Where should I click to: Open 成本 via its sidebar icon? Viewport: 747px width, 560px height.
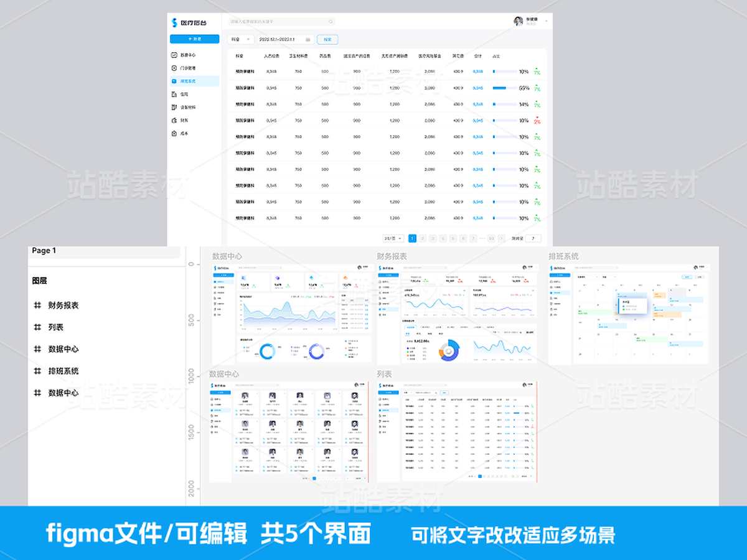[x=174, y=134]
